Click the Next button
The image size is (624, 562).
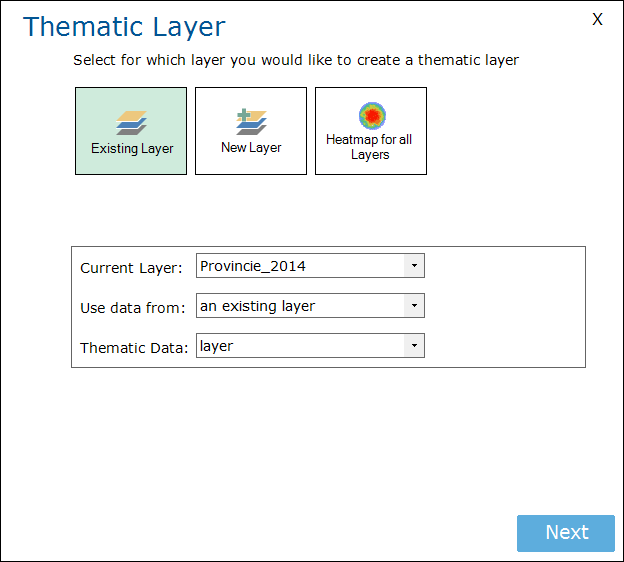pyautogui.click(x=566, y=533)
